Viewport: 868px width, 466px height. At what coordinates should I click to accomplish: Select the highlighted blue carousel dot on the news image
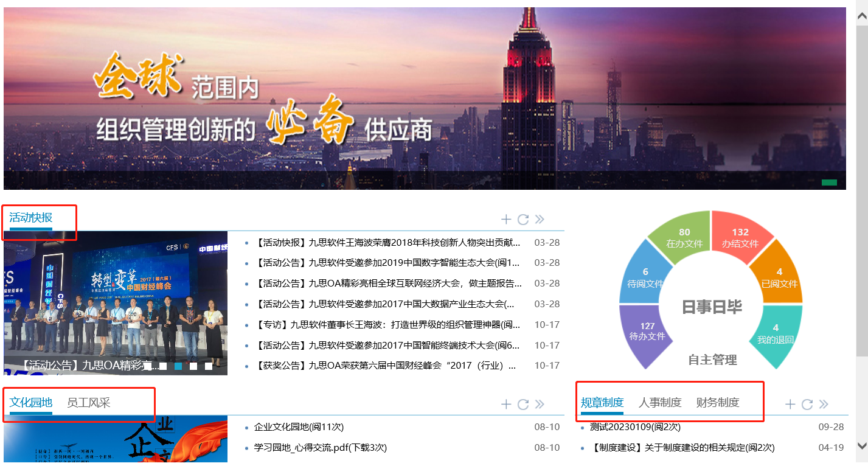[x=178, y=366]
